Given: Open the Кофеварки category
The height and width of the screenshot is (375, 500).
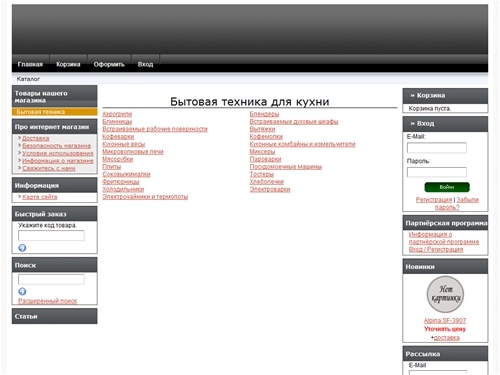Looking at the screenshot, I should point(118,137).
